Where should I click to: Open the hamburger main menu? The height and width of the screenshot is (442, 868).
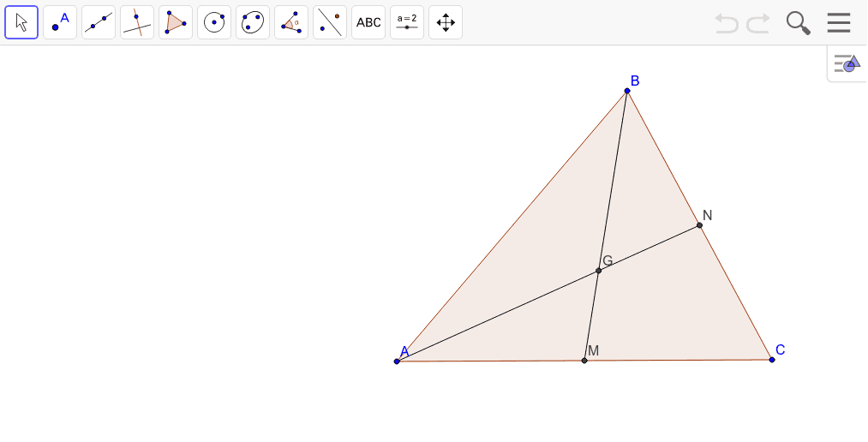pyautogui.click(x=839, y=22)
